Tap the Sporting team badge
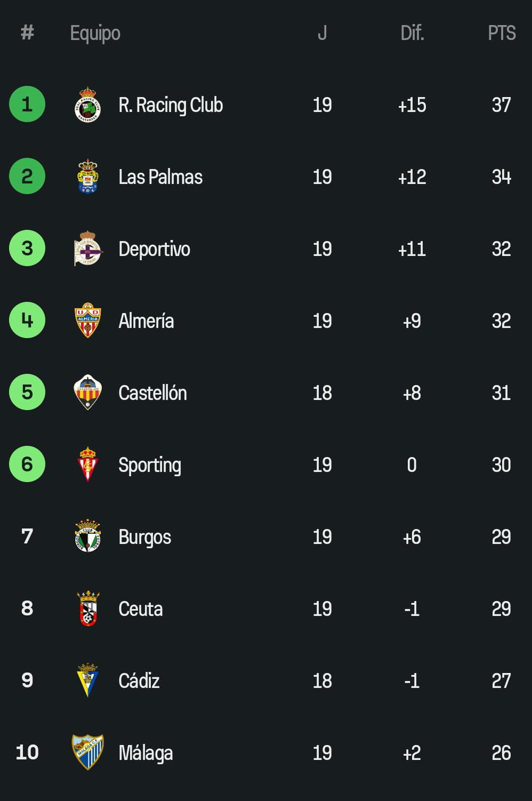 click(x=87, y=464)
